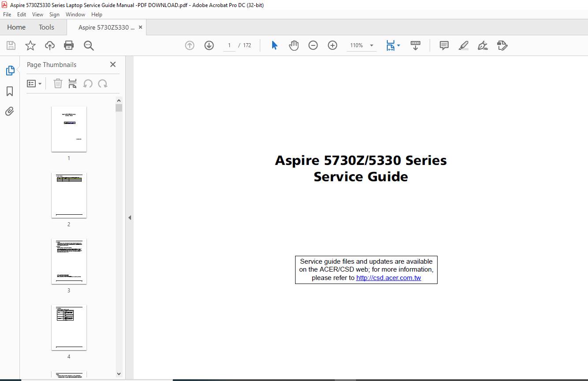Open the thumbnails options dropdown

pyautogui.click(x=34, y=83)
